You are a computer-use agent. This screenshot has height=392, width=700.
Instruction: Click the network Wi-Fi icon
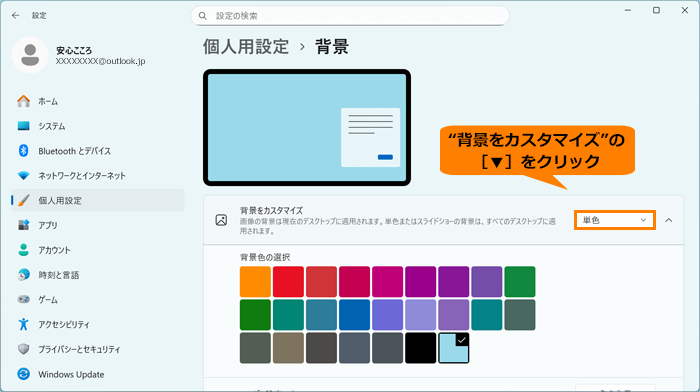click(24, 175)
